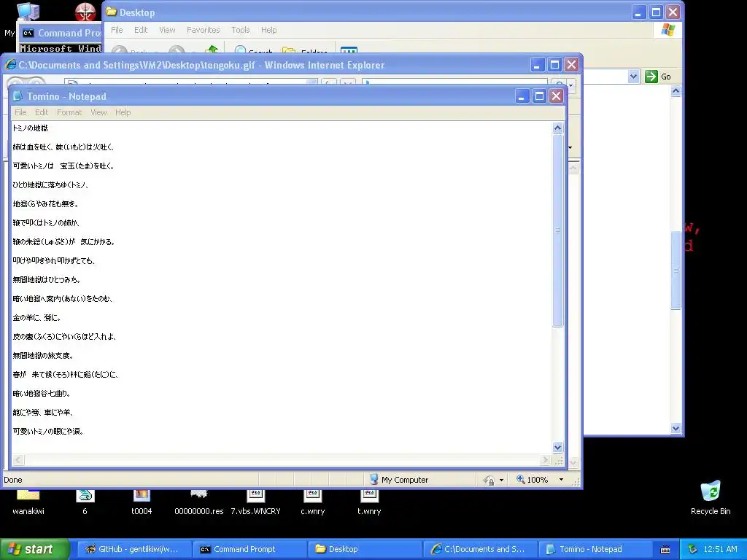
Task: Open the Tools menu in Desktop window
Action: 241,30
